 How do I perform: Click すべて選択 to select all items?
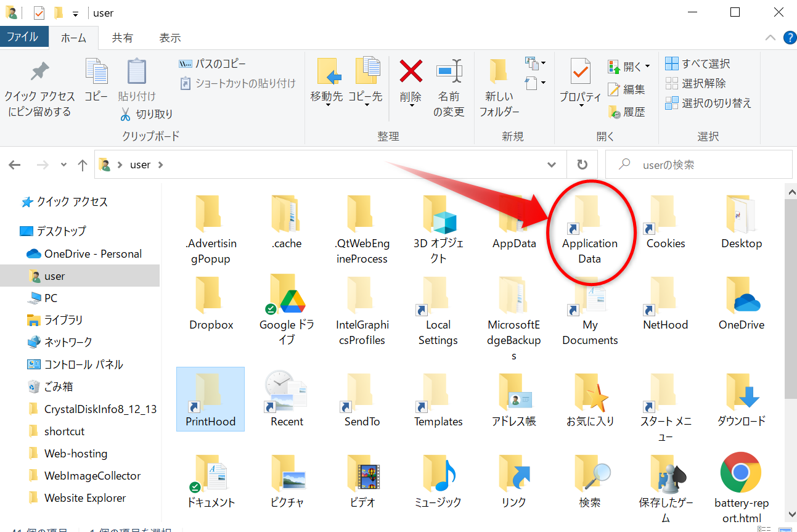pos(697,63)
